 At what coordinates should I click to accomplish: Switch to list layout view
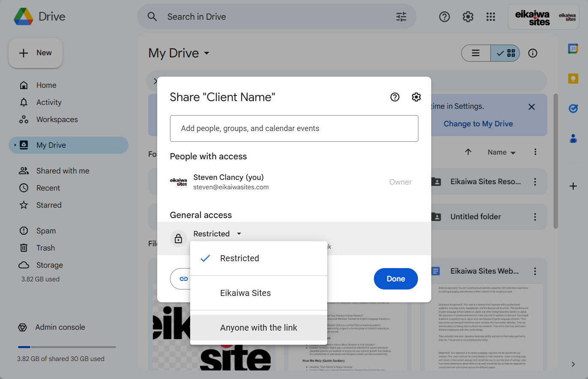[476, 53]
